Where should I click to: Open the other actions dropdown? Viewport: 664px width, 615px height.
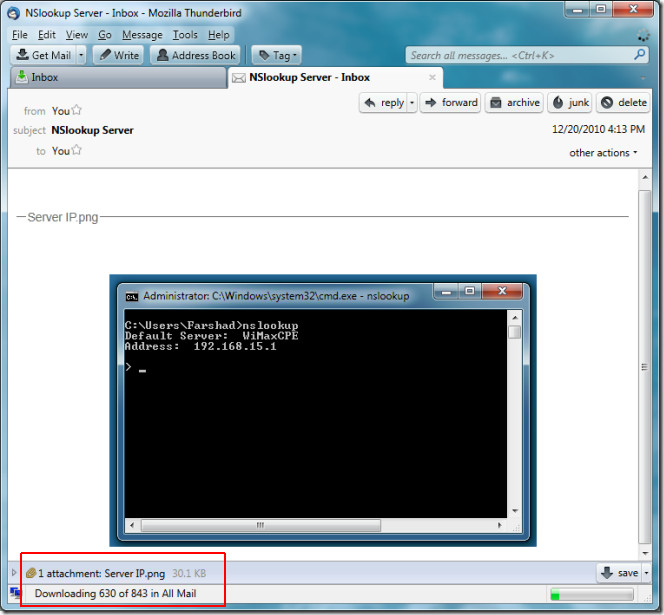(x=603, y=152)
